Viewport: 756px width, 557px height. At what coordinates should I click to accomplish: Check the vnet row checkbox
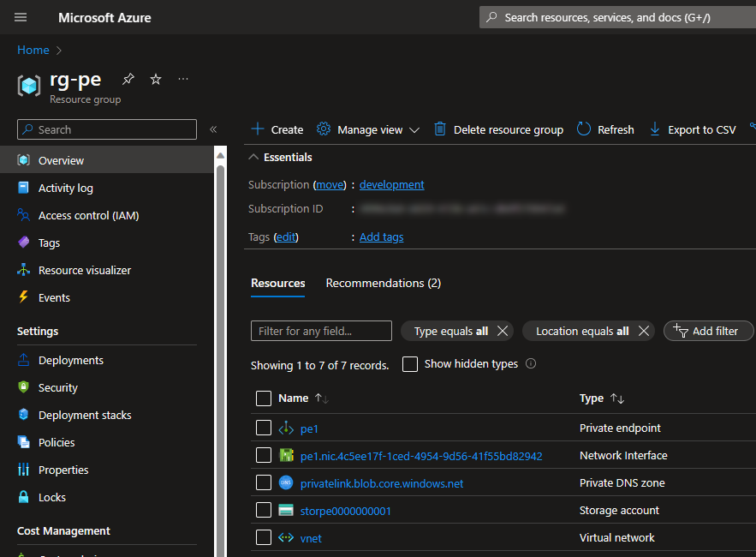pyautogui.click(x=263, y=537)
